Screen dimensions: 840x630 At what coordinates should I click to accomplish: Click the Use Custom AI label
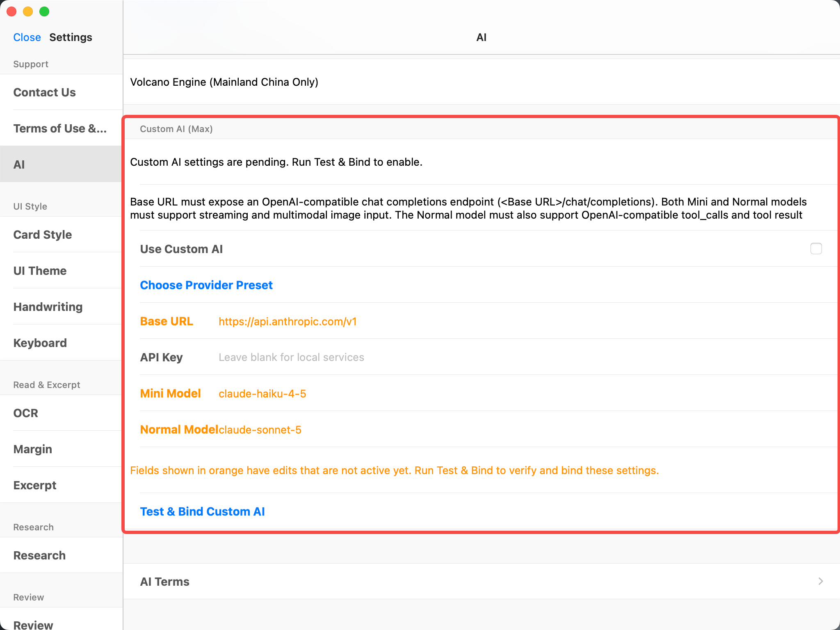pyautogui.click(x=181, y=249)
